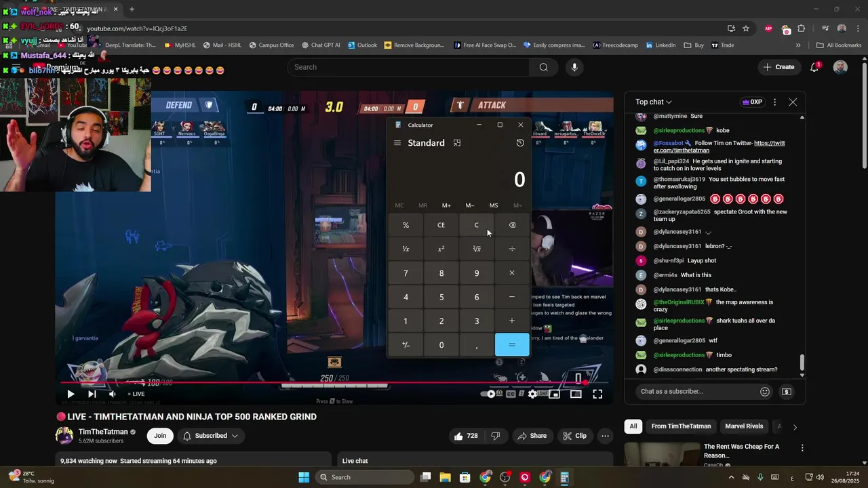Screen dimensions: 868x488
Task: Open video in miniplayer
Action: pyautogui.click(x=554, y=394)
